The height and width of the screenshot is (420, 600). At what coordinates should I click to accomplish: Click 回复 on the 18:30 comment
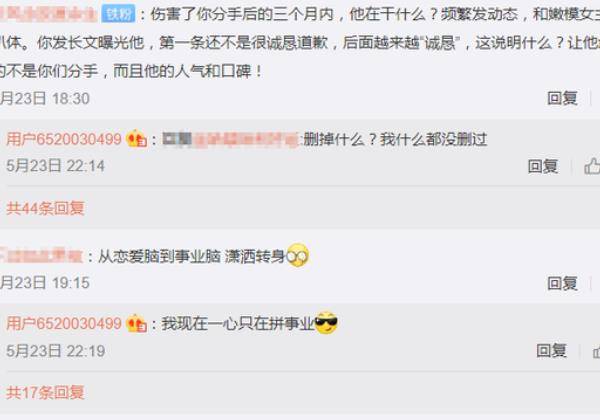pyautogui.click(x=562, y=98)
